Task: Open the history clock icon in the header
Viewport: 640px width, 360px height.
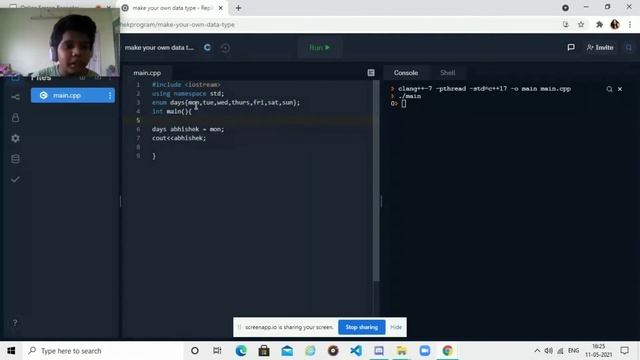Action: click(x=225, y=48)
